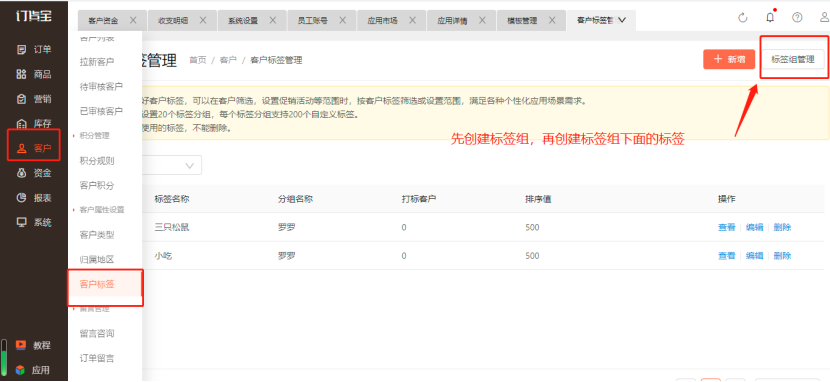Expand the 客户标签 tab dropdown arrow
Screen dimensions: 830x382
(622, 20)
